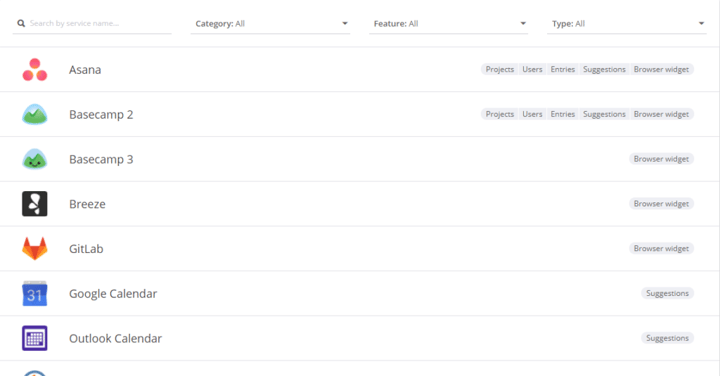Click the Users tag on Basecamp 2 row
This screenshot has height=376, width=720.
coord(532,114)
